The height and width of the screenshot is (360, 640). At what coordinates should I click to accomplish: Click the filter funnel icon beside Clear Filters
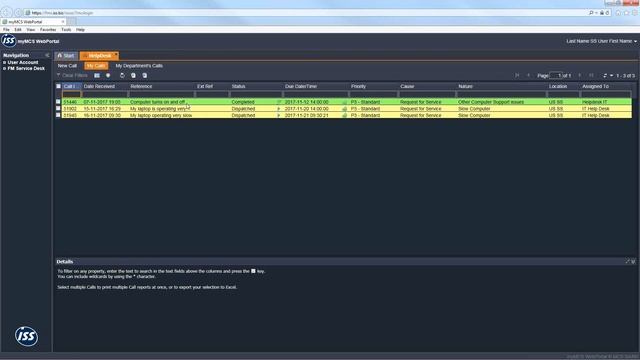tap(58, 75)
